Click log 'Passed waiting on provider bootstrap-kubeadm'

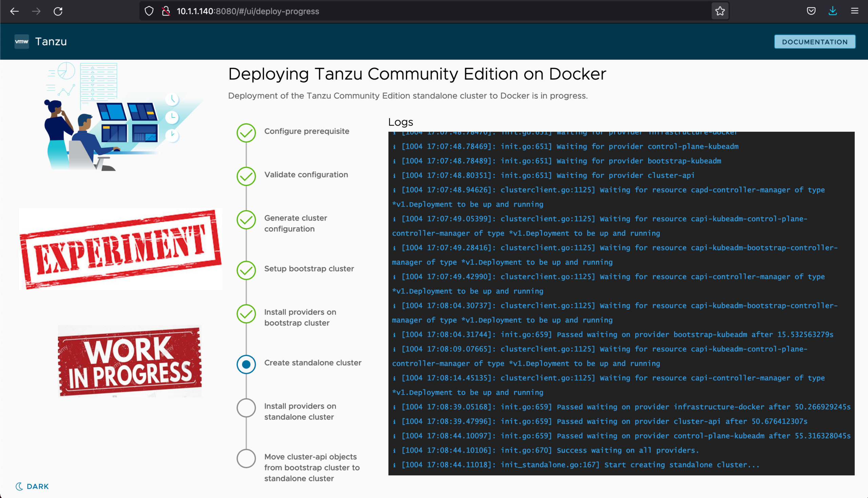tap(613, 335)
